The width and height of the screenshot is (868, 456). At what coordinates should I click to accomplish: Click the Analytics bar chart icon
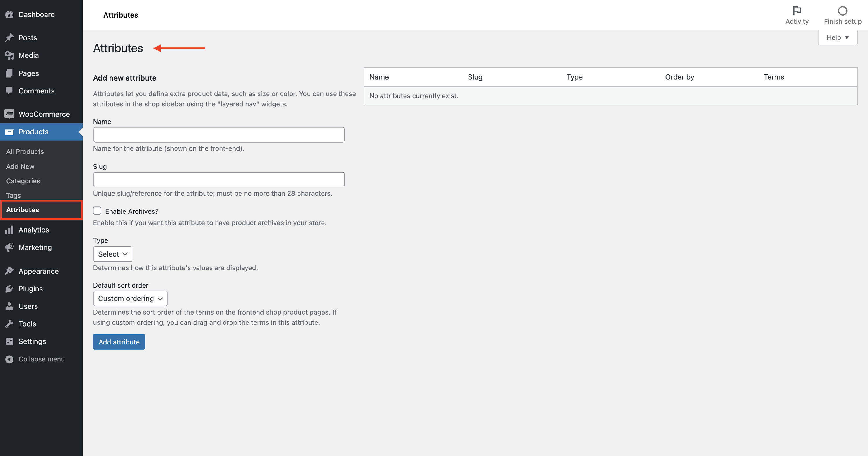point(10,230)
